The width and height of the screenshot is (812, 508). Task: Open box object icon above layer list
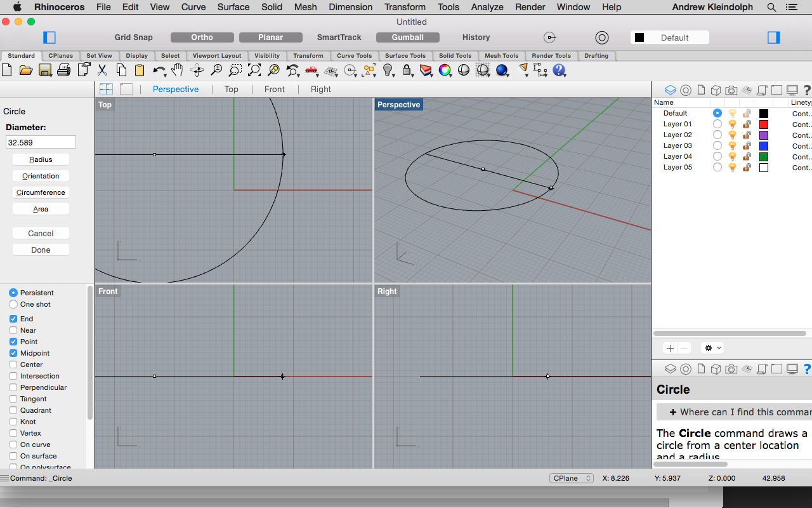[716, 90]
